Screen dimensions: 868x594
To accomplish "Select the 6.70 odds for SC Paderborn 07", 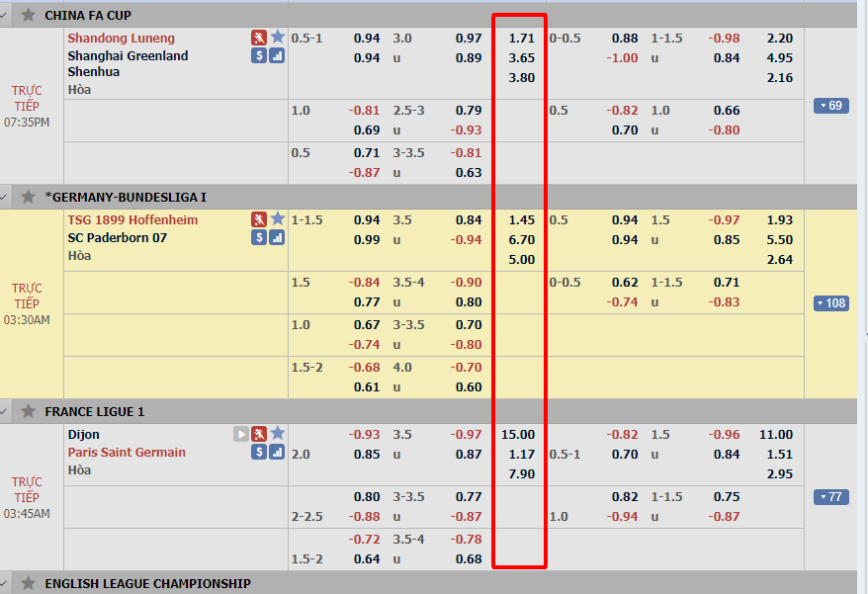I will click(x=521, y=240).
